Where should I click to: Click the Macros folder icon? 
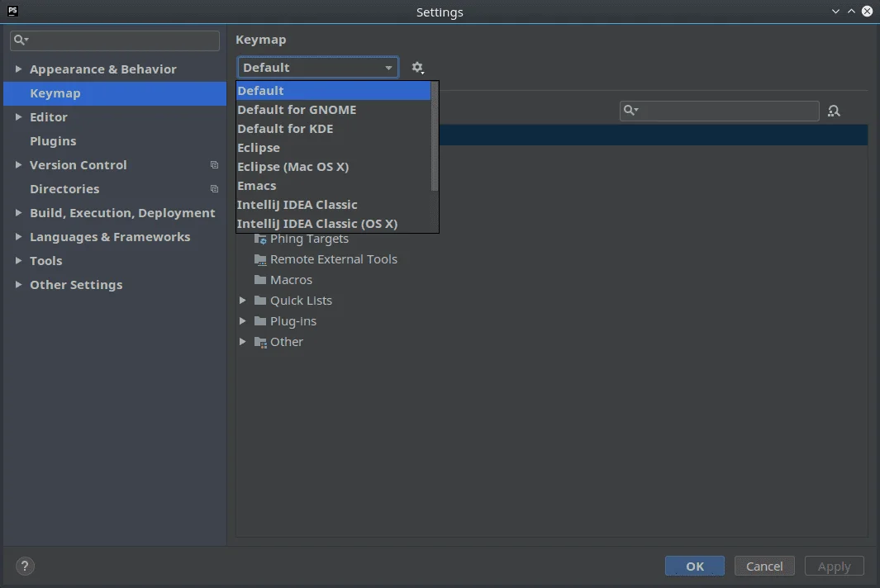click(x=259, y=279)
